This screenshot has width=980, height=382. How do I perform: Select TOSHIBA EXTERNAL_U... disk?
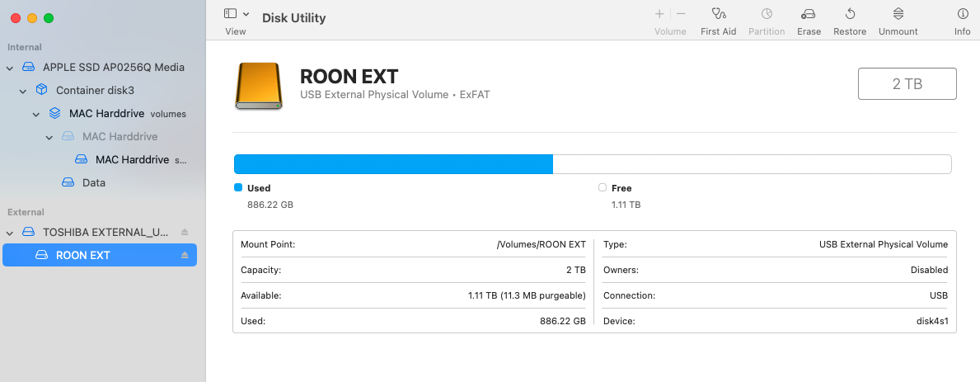[106, 232]
